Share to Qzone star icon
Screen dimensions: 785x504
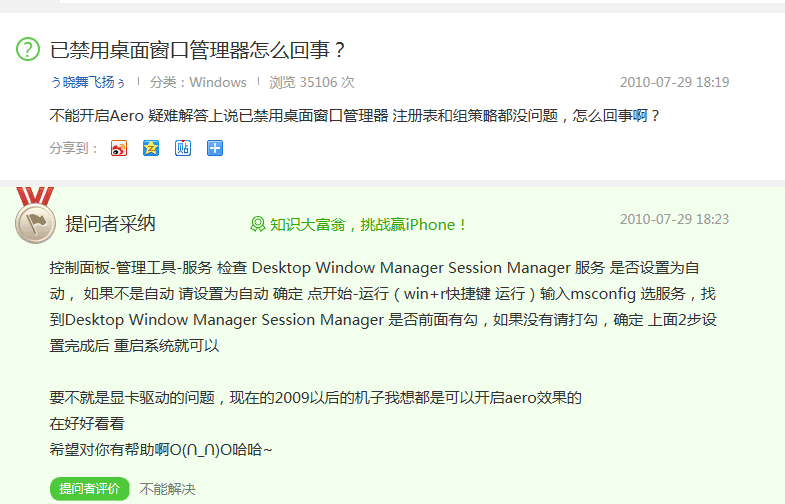click(151, 148)
